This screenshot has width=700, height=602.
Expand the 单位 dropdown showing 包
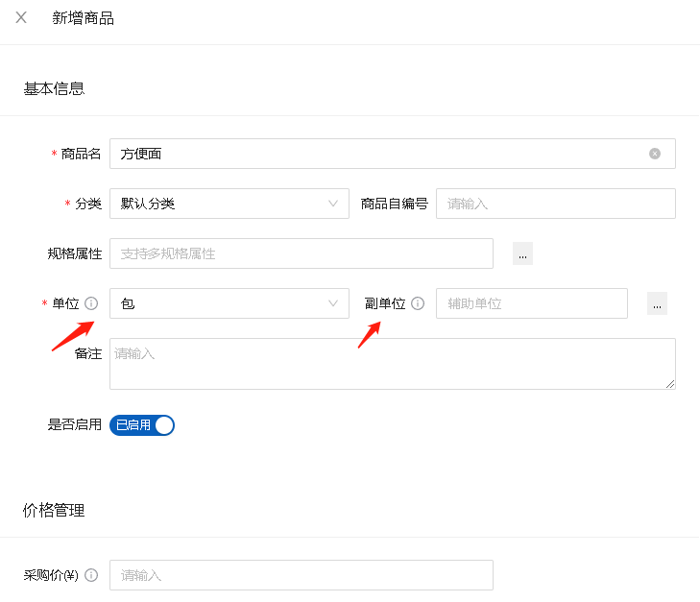(229, 303)
